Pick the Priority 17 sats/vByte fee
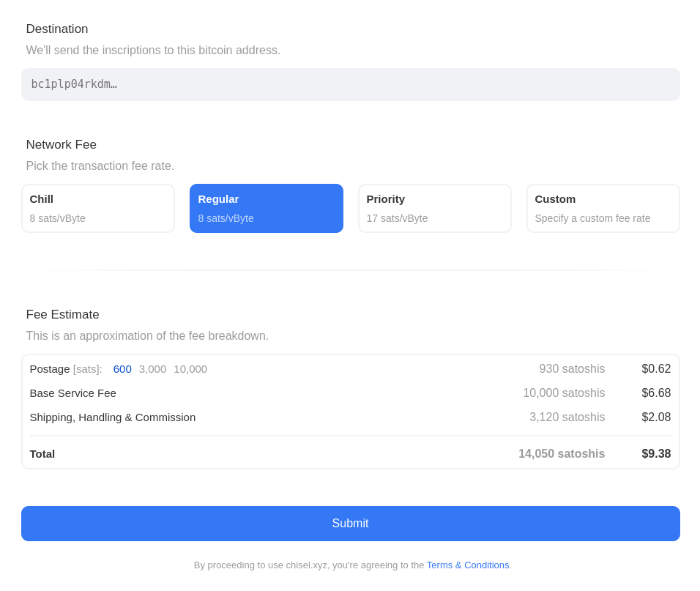The height and width of the screenshot is (591, 700). [435, 209]
